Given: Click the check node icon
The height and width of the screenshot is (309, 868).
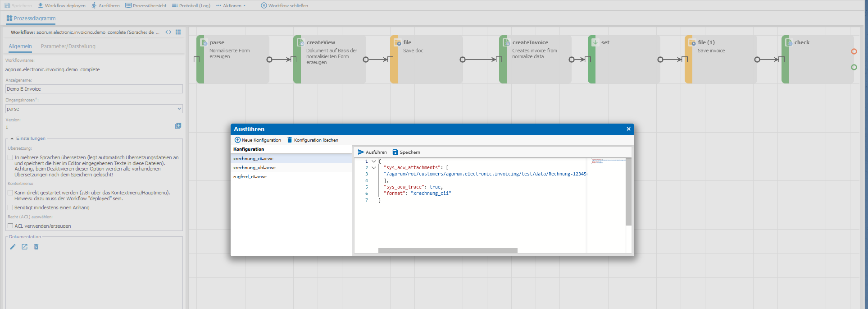Looking at the screenshot, I should (789, 42).
